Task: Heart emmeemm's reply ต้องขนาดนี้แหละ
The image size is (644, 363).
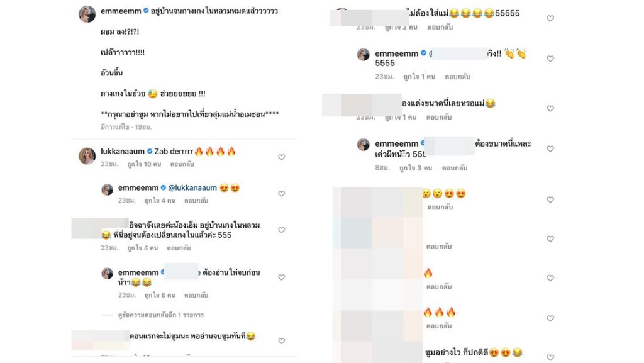Action: tap(550, 148)
